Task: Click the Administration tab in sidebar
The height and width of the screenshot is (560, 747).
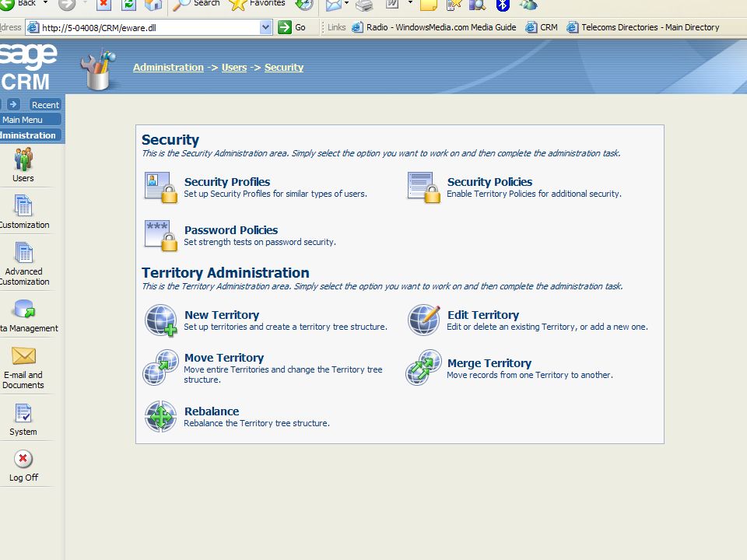Action: [x=30, y=135]
